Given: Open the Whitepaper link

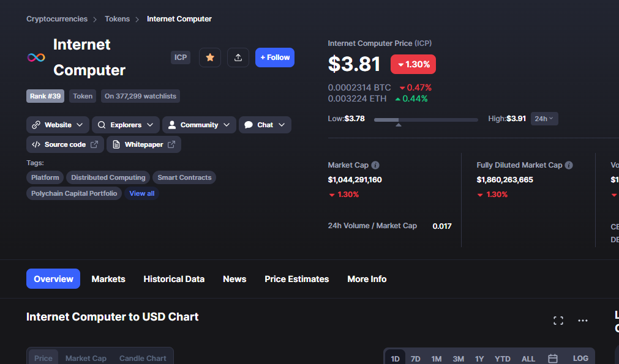Looking at the screenshot, I should click(x=144, y=145).
